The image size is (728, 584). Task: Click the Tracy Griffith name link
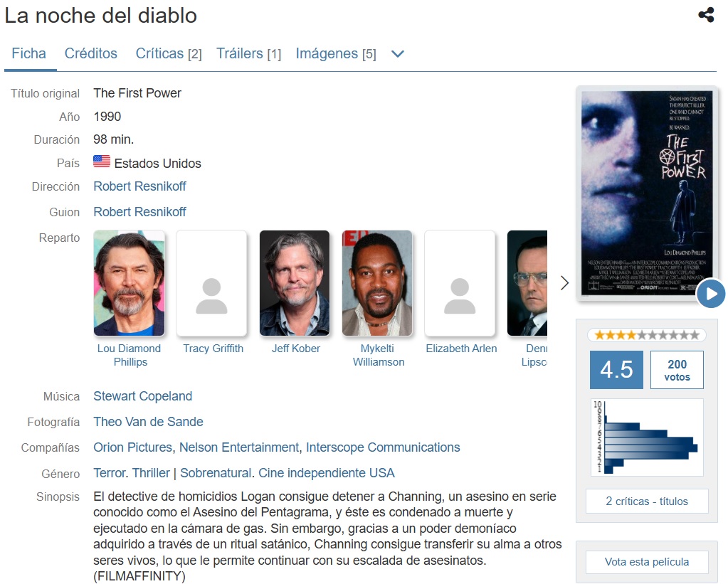pyautogui.click(x=213, y=349)
